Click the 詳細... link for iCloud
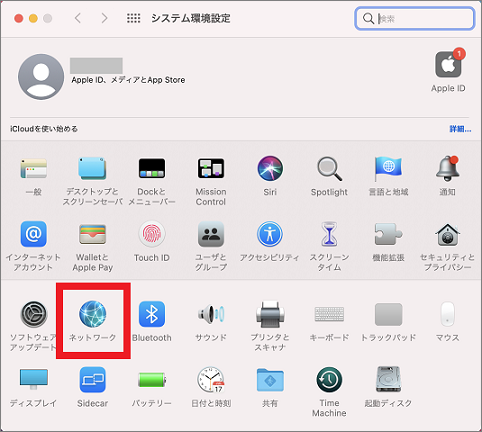This screenshot has height=432, width=482. point(460,129)
